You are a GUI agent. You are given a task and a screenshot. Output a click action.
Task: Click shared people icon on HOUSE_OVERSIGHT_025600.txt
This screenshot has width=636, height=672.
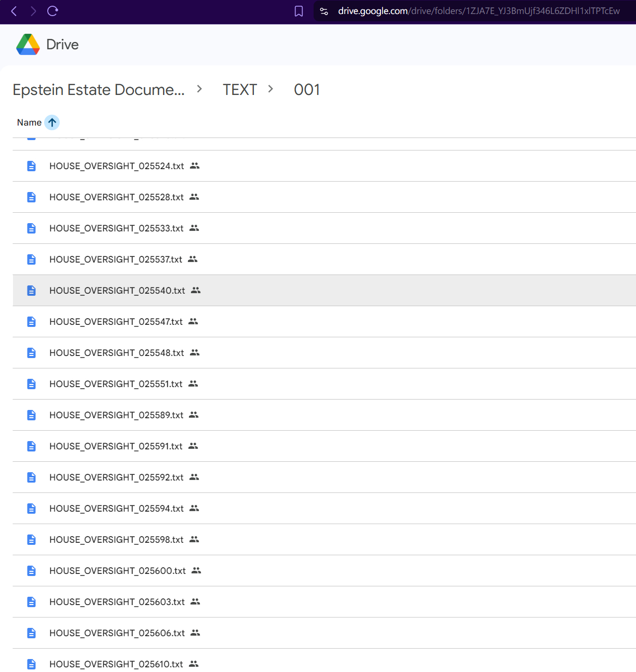pos(196,571)
